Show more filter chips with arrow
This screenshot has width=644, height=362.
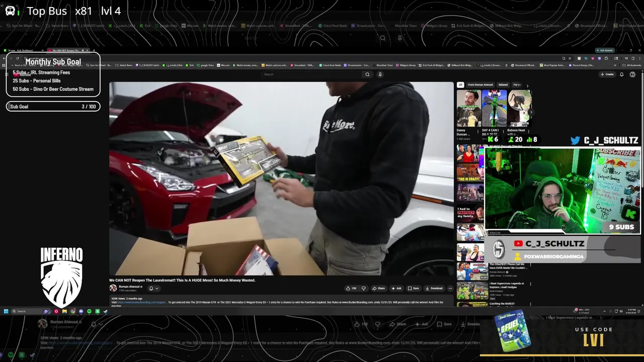527,85
